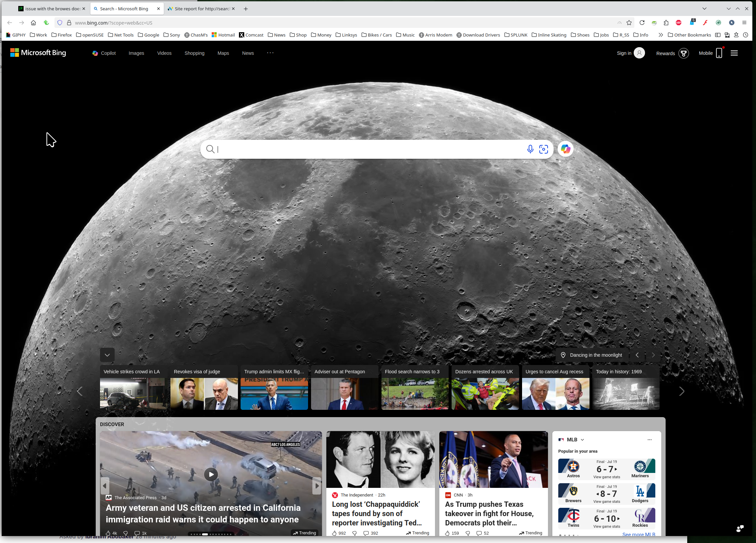Expand the MLB league dropdown
The height and width of the screenshot is (543, 756).
582,440
